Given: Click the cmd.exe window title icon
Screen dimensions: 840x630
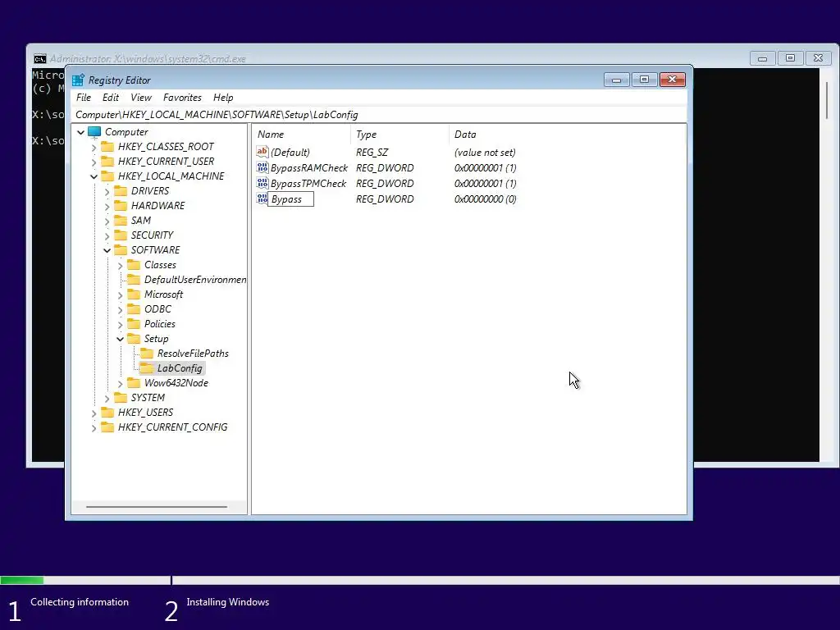Looking at the screenshot, I should pos(39,59).
